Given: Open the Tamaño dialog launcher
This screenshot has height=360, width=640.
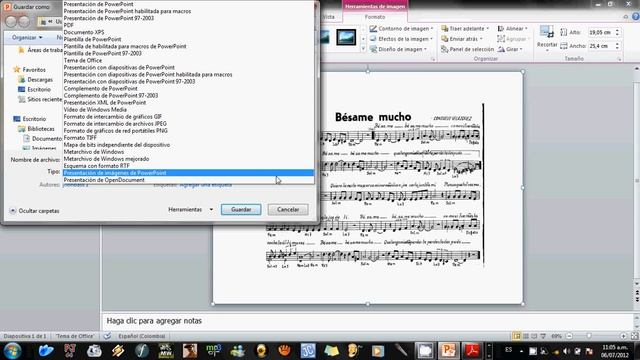Looking at the screenshot, I should point(619,59).
